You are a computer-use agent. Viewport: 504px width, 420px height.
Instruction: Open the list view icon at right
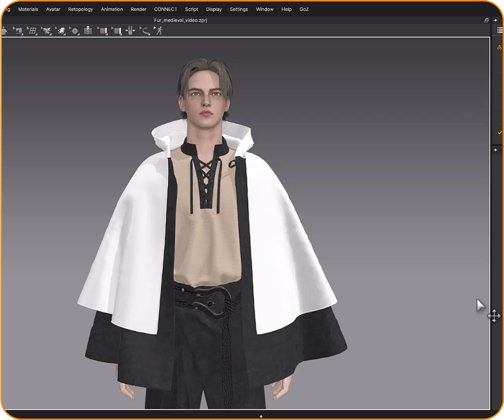500,30
